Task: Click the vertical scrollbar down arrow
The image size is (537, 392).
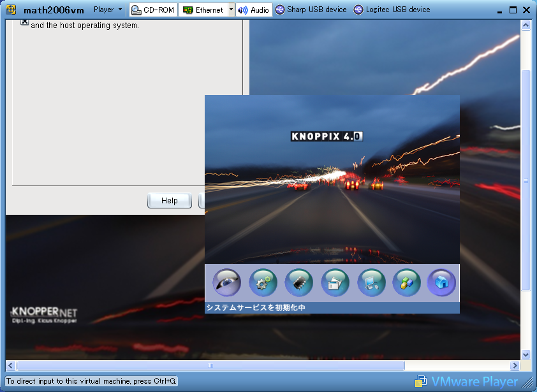Action: click(x=526, y=354)
